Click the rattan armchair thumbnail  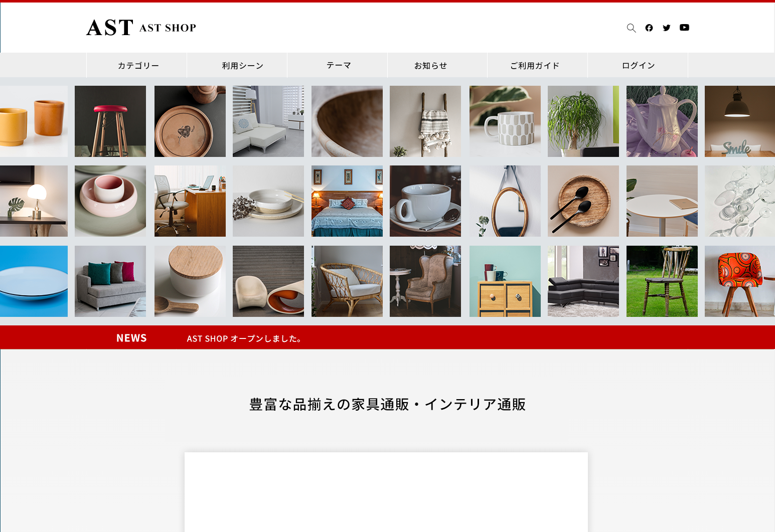347,281
